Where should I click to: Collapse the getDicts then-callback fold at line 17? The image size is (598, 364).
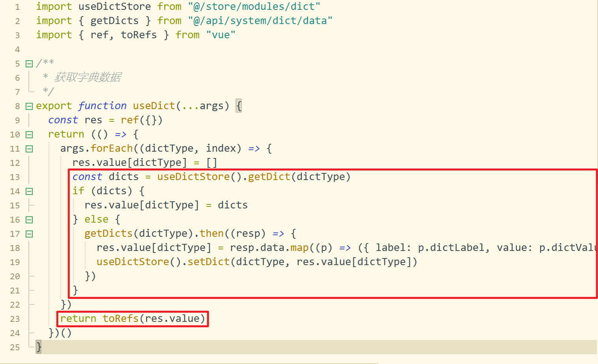coord(29,234)
